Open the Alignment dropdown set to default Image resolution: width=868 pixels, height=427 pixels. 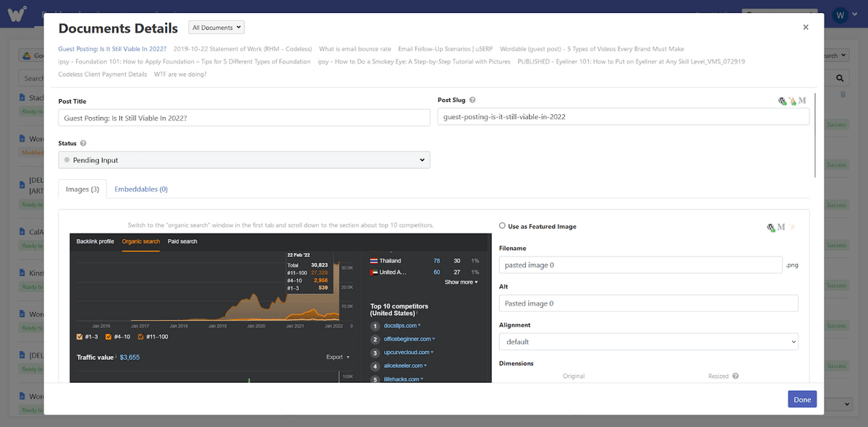(x=649, y=342)
